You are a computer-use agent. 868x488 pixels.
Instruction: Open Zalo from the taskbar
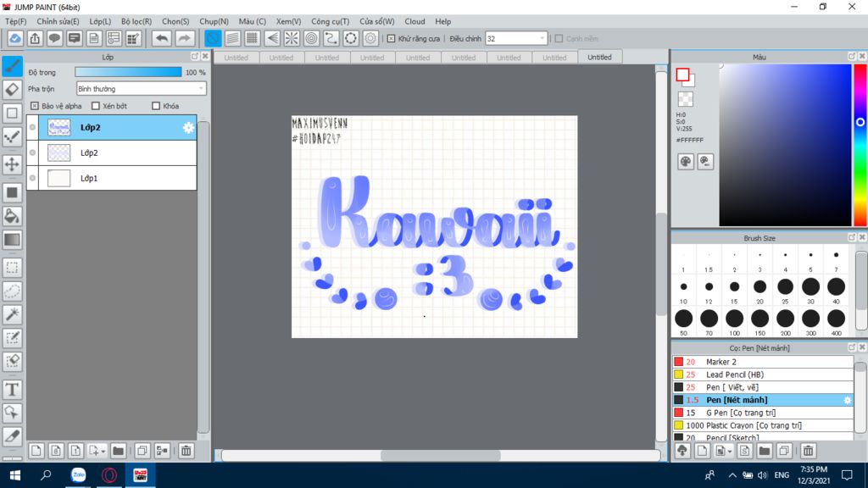79,475
